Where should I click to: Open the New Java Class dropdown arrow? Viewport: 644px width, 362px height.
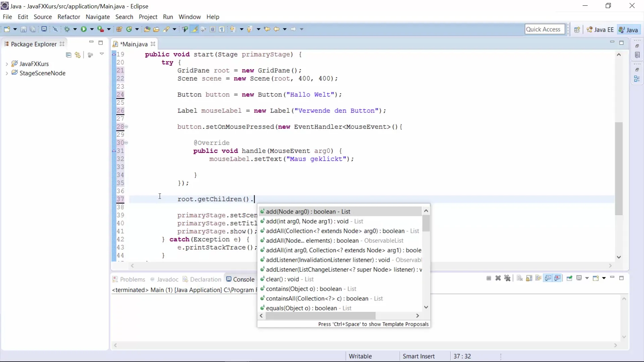click(x=137, y=29)
